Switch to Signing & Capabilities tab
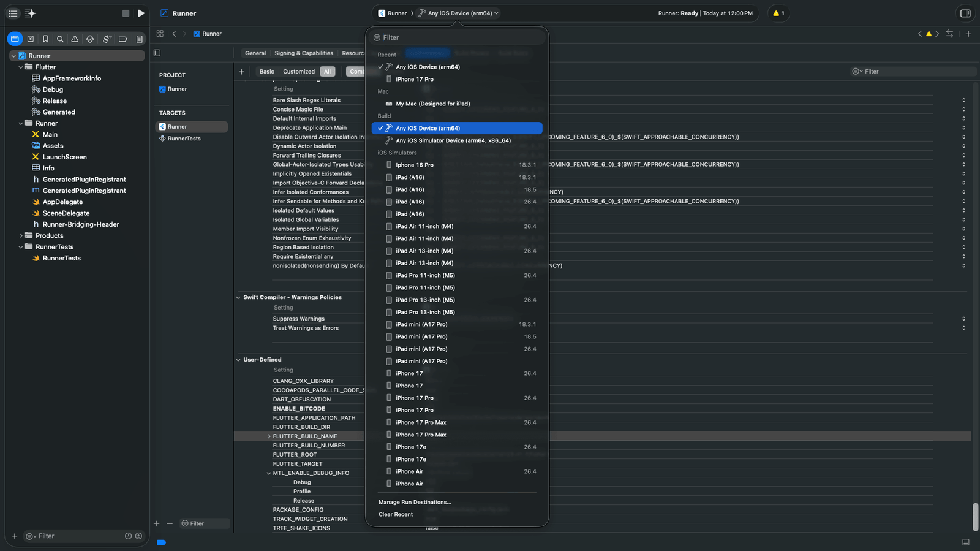Viewport: 980px width, 551px height. coord(304,53)
